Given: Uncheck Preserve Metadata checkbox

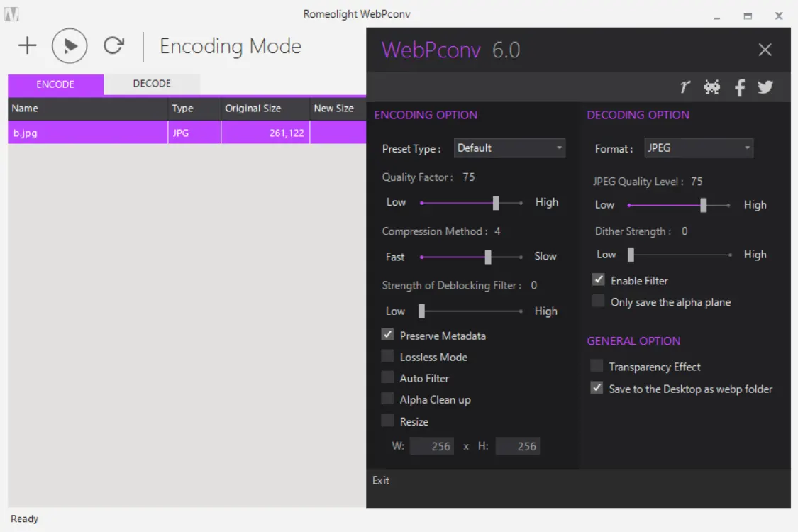Looking at the screenshot, I should point(388,335).
